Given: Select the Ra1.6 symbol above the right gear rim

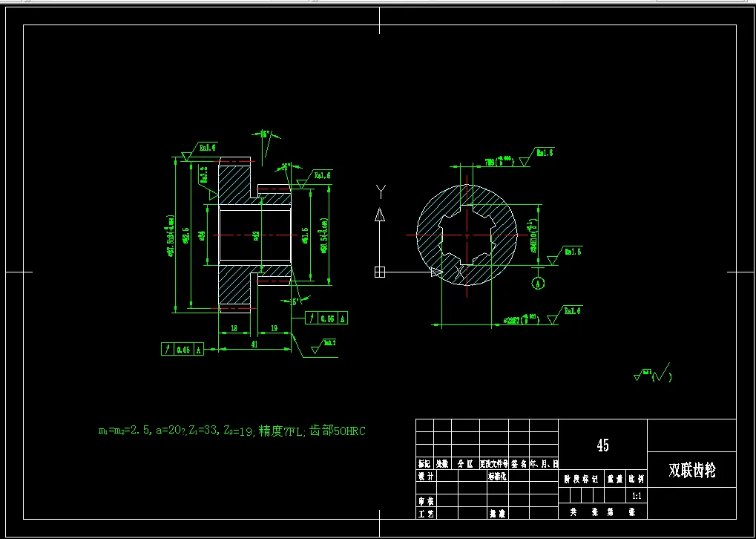Looking at the screenshot, I should point(321,175).
